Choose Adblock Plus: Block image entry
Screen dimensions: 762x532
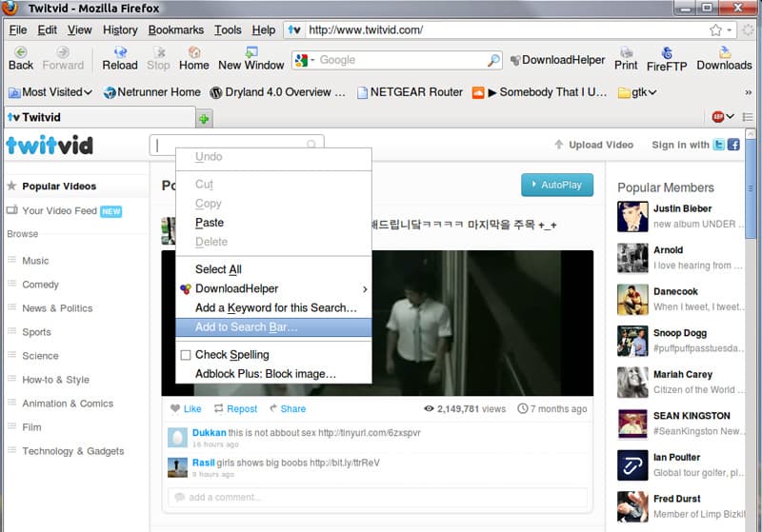273,374
